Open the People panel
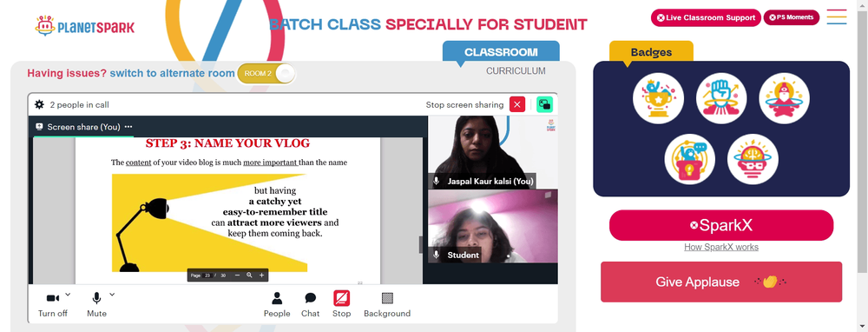Viewport: 868px width, 332px height. click(x=277, y=304)
